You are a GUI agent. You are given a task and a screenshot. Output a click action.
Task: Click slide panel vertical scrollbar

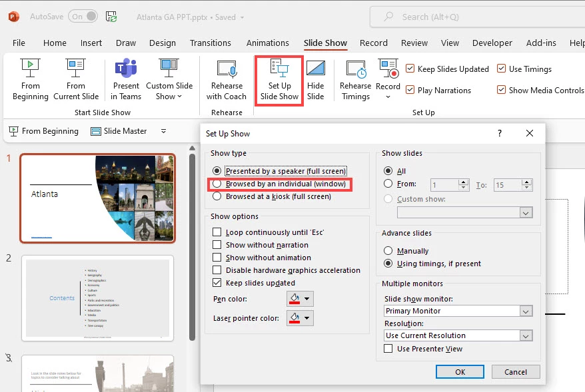click(x=192, y=246)
